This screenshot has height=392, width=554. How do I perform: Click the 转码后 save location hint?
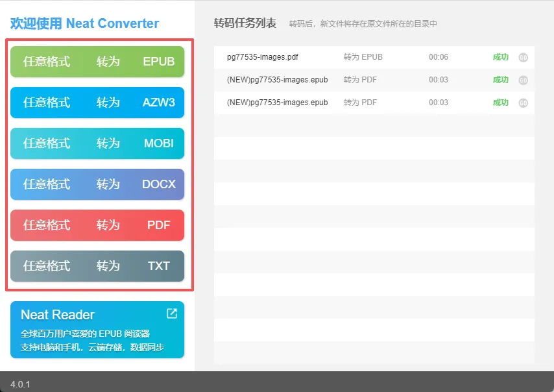click(363, 23)
